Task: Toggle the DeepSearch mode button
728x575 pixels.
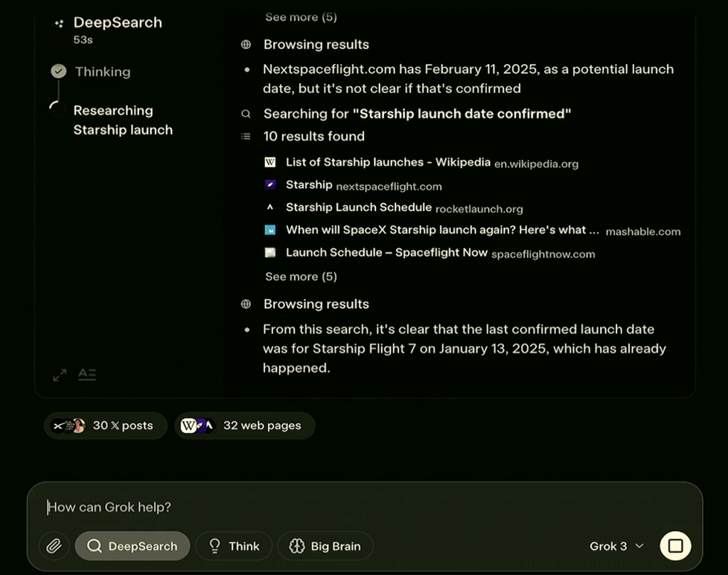Action: [132, 546]
